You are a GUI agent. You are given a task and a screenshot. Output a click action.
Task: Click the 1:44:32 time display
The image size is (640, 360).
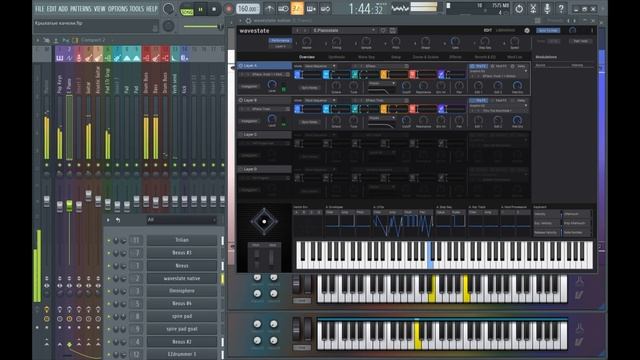366,9
